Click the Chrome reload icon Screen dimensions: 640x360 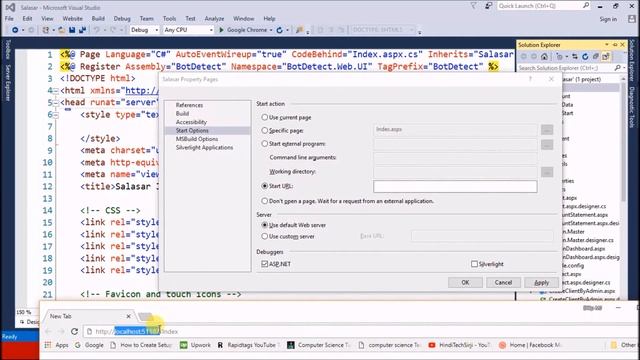pyautogui.click(x=74, y=331)
